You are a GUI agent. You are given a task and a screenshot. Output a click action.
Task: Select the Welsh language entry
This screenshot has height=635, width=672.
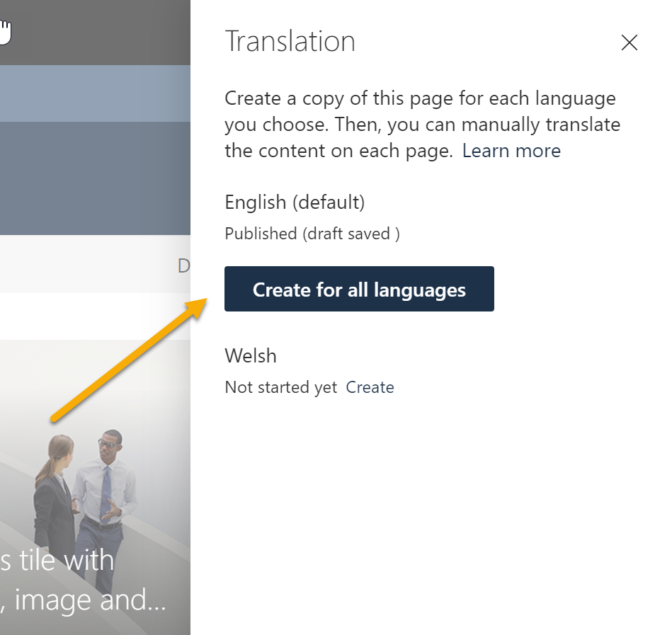click(250, 355)
